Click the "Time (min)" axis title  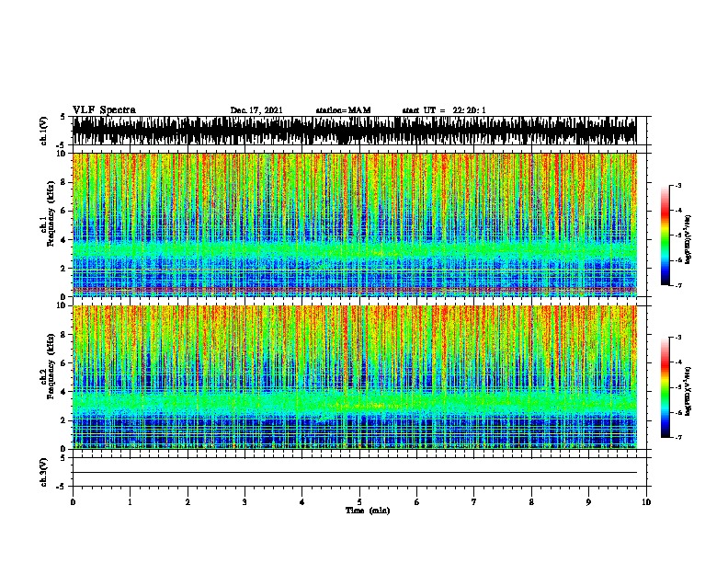368,511
